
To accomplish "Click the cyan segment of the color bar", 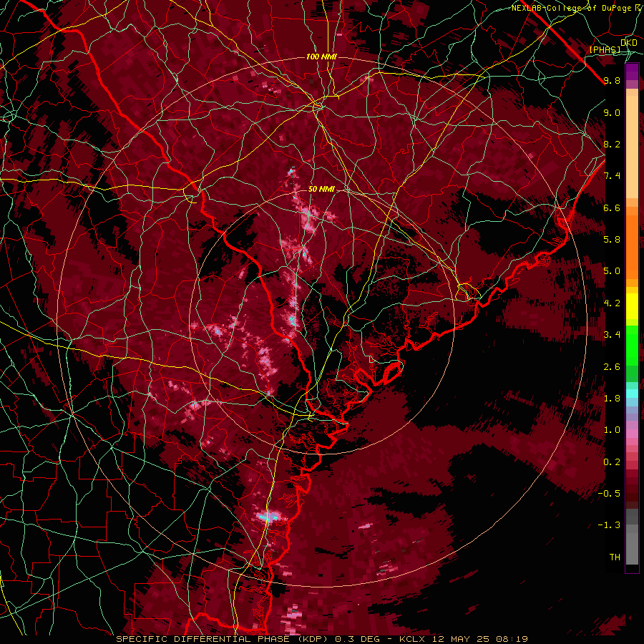I will coord(632,394).
